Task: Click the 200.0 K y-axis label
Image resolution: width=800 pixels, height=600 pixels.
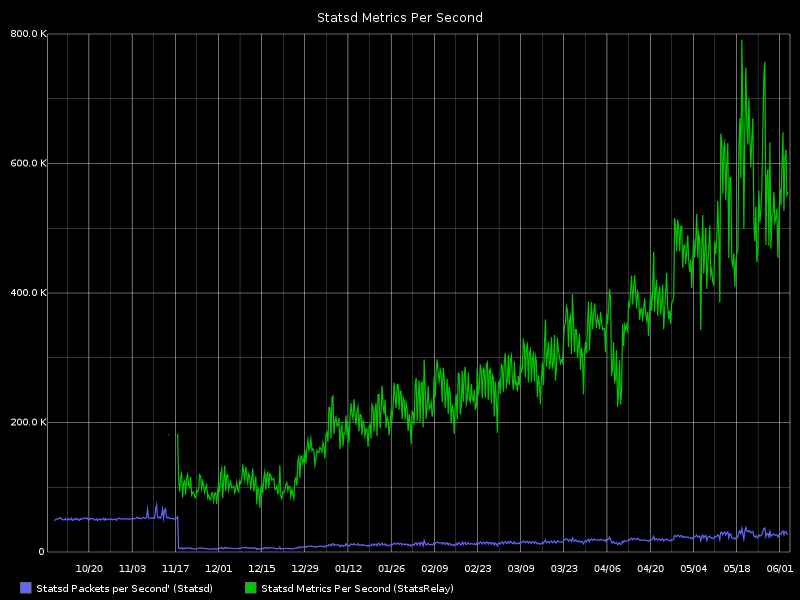Action: coord(29,422)
